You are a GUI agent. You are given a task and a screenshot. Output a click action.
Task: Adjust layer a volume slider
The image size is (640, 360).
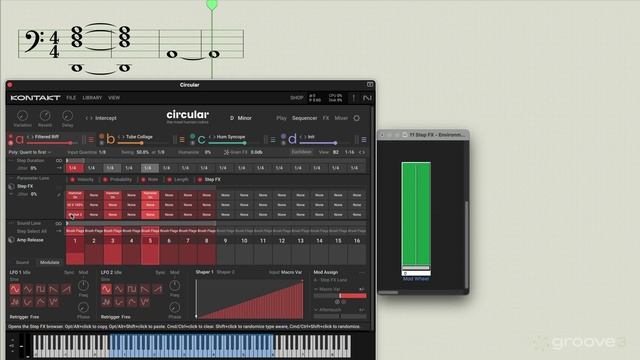51,143
